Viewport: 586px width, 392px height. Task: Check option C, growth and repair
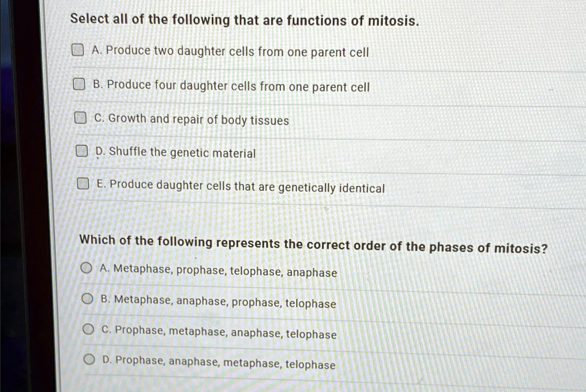coord(80,117)
